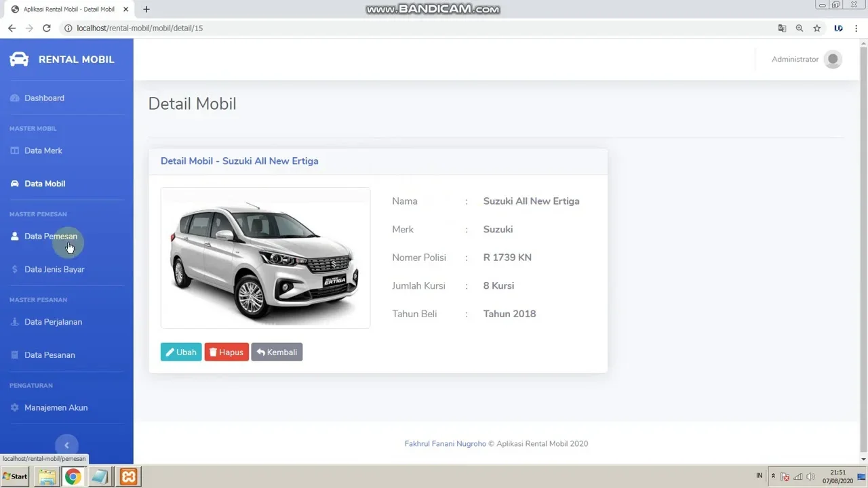This screenshot has width=868, height=488.
Task: Reload the page with refresh icon
Action: (x=47, y=28)
